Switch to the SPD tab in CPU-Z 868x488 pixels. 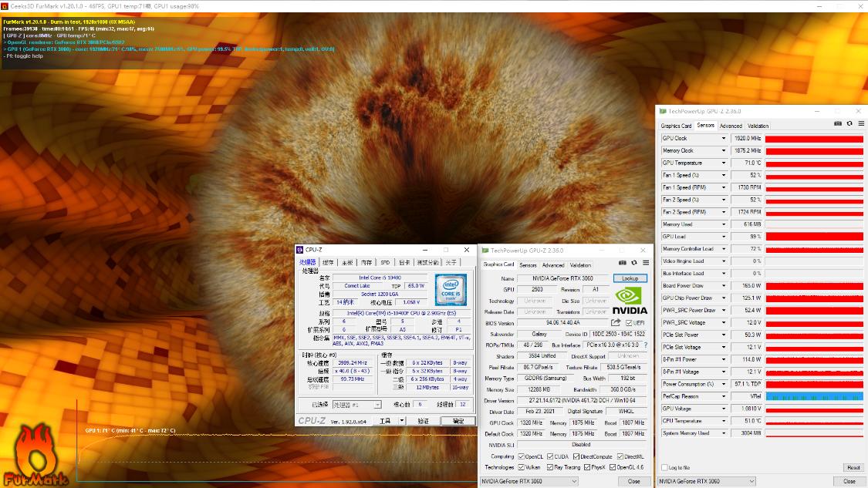click(x=383, y=262)
